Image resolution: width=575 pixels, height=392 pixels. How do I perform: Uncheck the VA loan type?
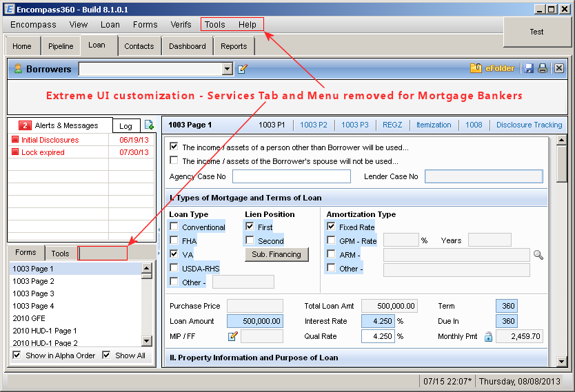174,254
